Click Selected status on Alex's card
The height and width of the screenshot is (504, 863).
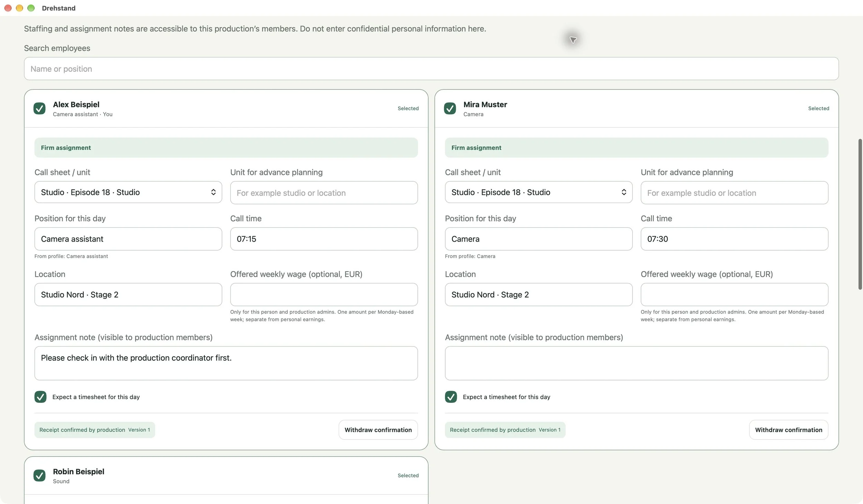click(408, 108)
